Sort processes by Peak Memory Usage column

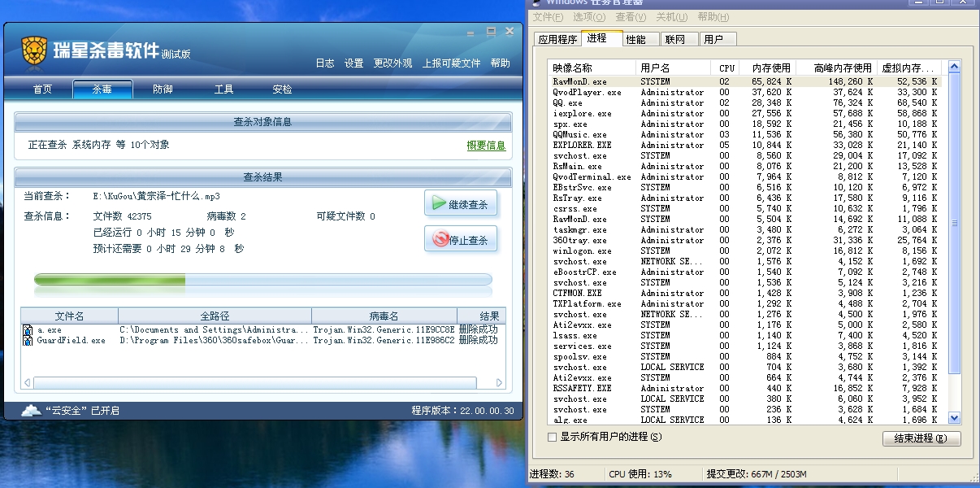pos(835,68)
